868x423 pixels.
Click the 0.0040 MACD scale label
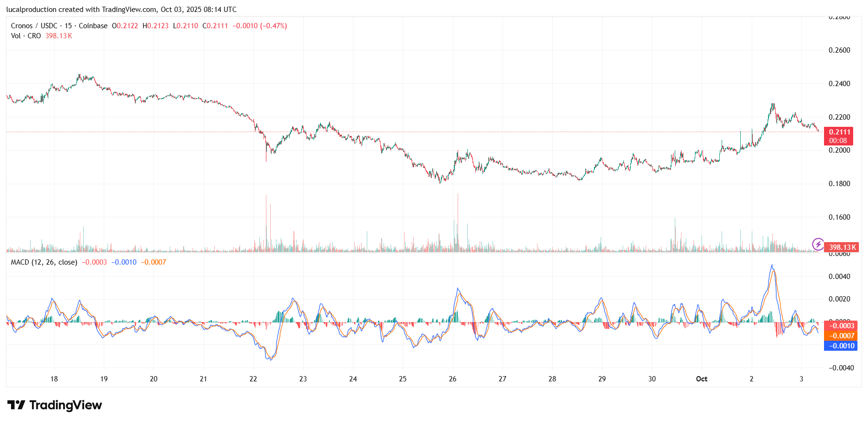[x=839, y=277]
